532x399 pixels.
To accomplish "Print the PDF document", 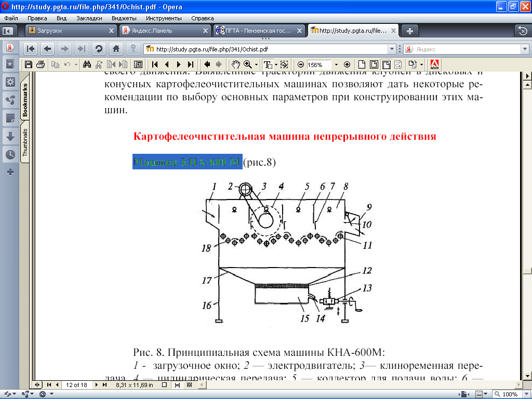I will tap(41, 64).
